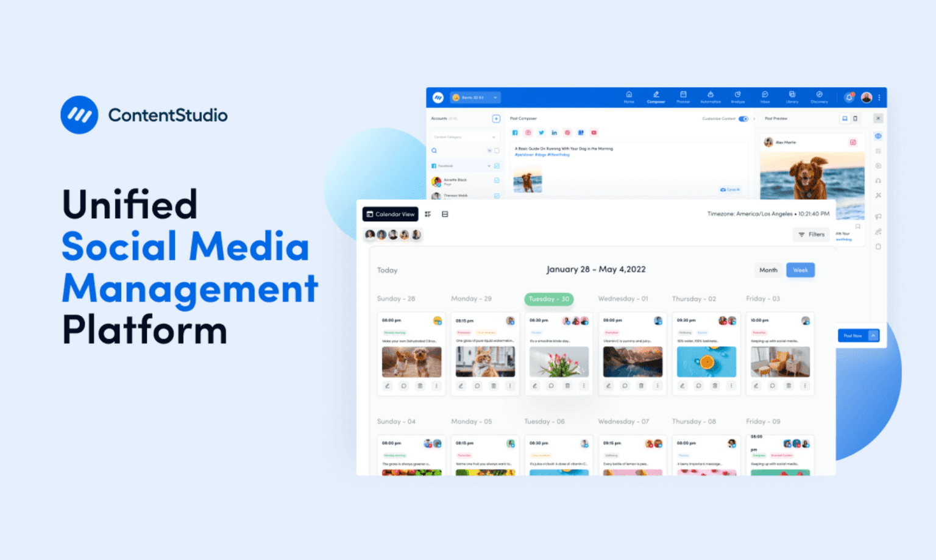The image size is (936, 560).
Task: Switch calendar to Week view
Action: 801,270
